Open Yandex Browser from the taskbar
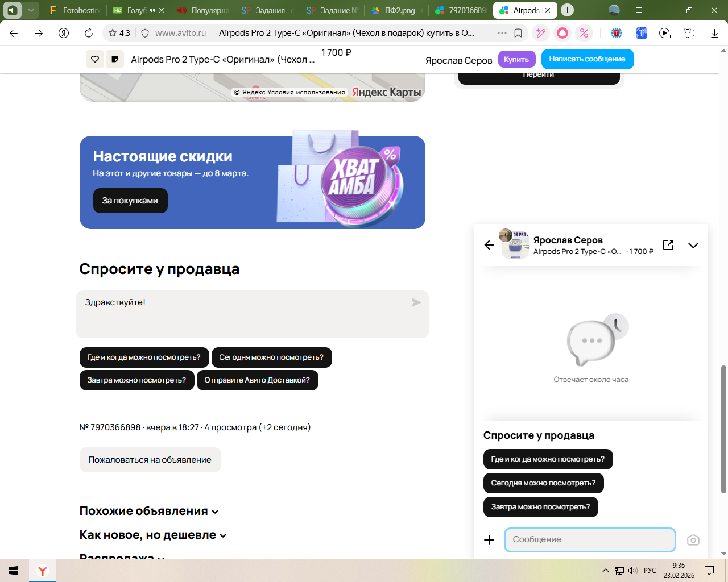The height and width of the screenshot is (582, 728). click(43, 571)
